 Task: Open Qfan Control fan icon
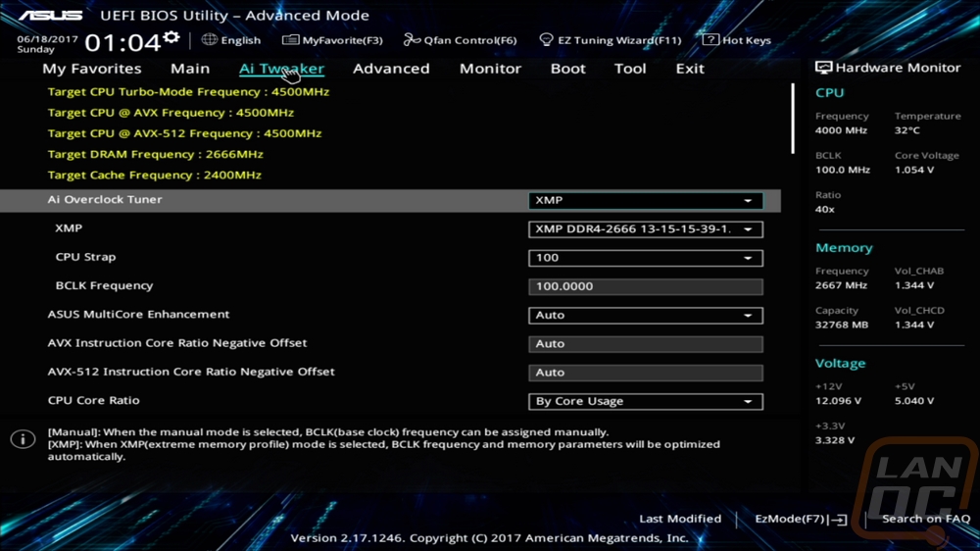(x=412, y=40)
